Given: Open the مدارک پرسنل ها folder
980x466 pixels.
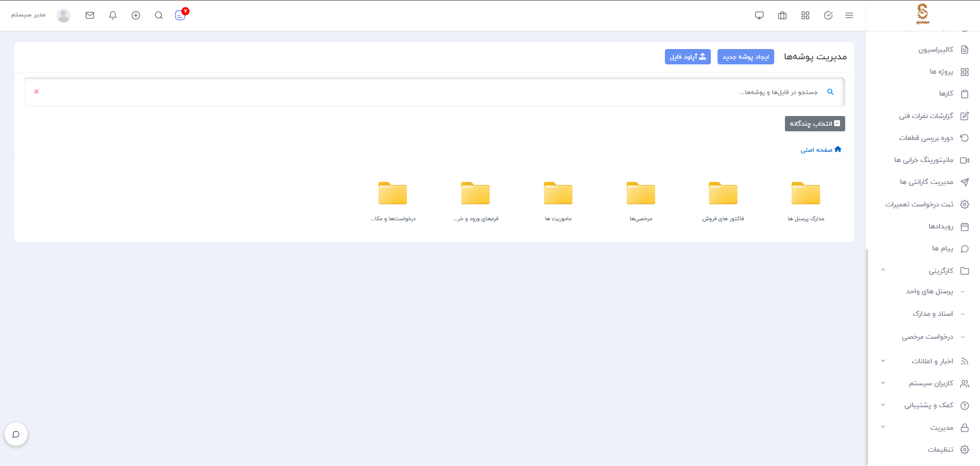Looking at the screenshot, I should [806, 201].
